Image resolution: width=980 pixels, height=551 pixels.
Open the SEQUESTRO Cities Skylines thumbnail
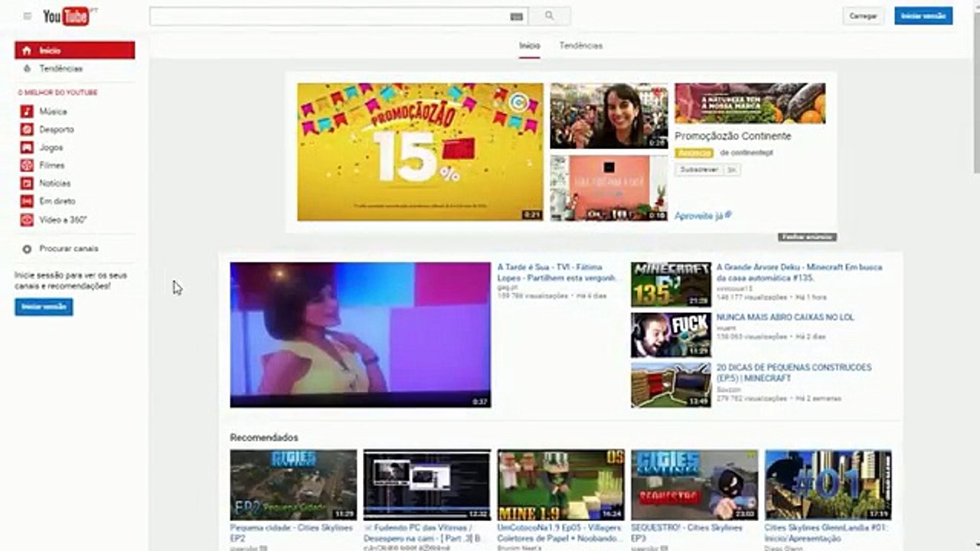point(694,485)
